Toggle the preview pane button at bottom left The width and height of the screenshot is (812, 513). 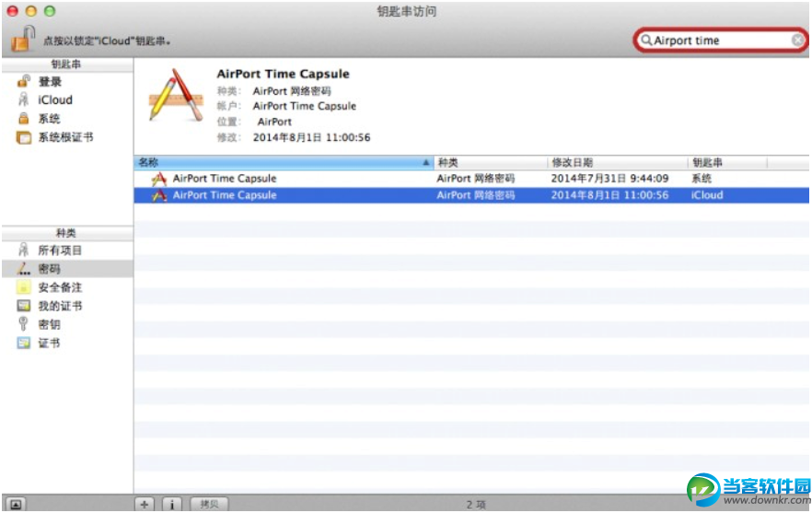[x=16, y=504]
